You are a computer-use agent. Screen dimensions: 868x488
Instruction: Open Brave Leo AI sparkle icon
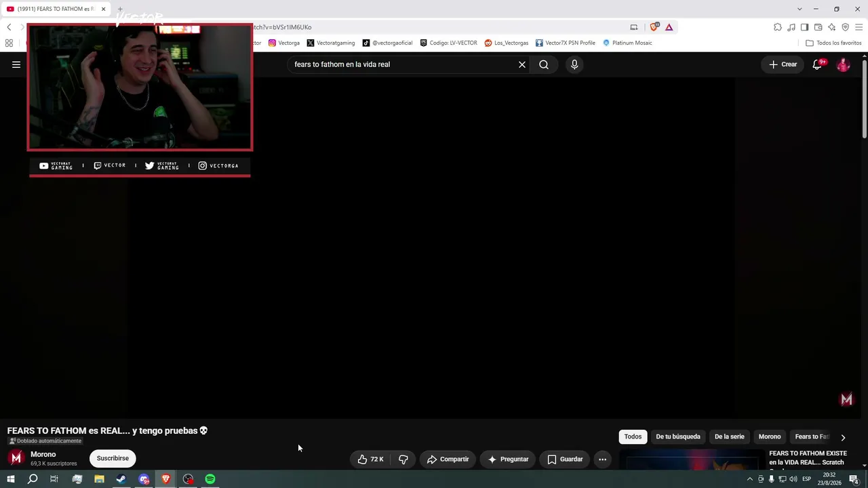tap(832, 27)
